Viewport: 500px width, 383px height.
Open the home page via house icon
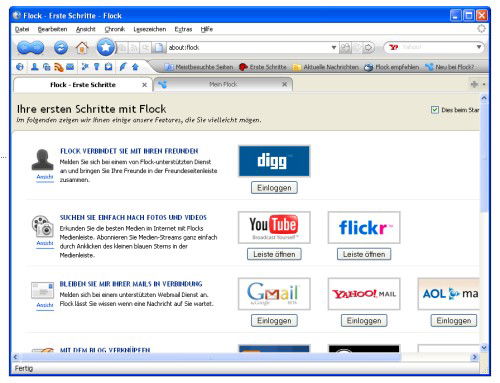(x=82, y=48)
